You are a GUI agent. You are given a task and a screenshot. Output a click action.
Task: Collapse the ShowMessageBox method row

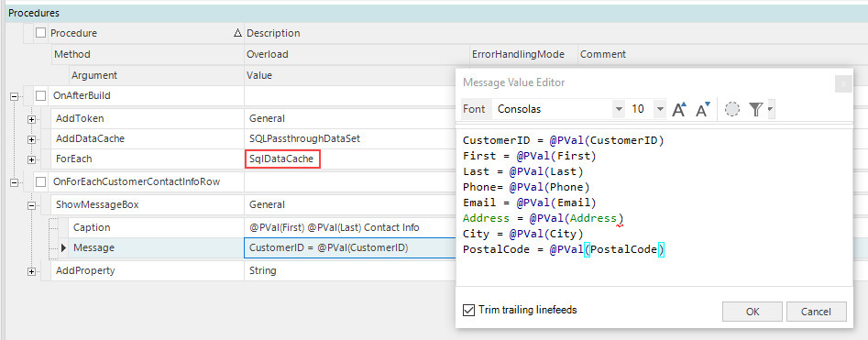point(31,205)
